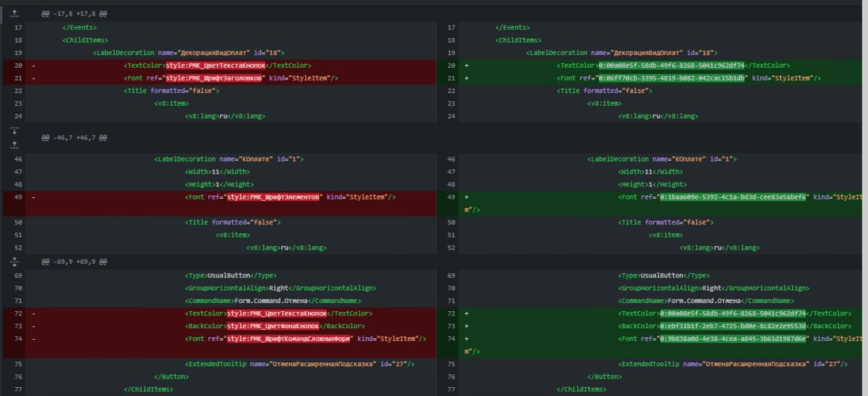Select left line number 72

(18, 314)
